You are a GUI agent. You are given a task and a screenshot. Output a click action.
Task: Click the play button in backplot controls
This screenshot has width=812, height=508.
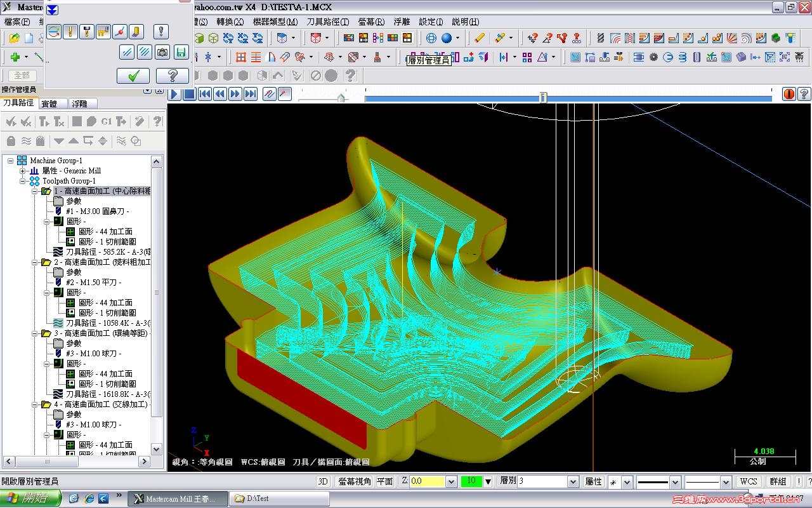point(175,94)
